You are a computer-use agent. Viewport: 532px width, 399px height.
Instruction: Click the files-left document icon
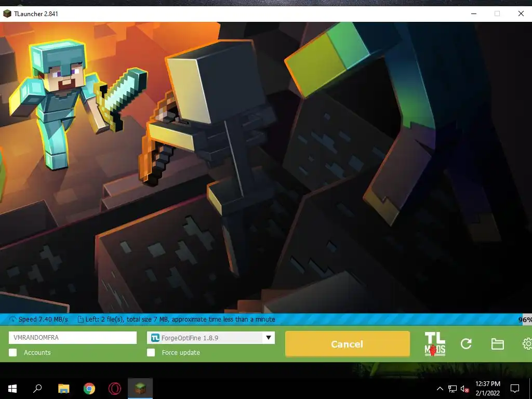[81, 320]
